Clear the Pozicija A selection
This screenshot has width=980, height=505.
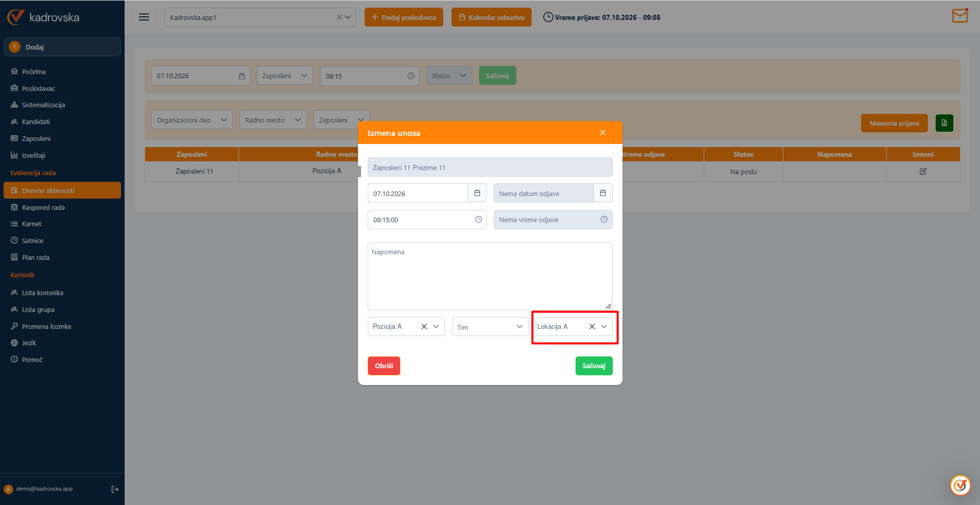[424, 326]
